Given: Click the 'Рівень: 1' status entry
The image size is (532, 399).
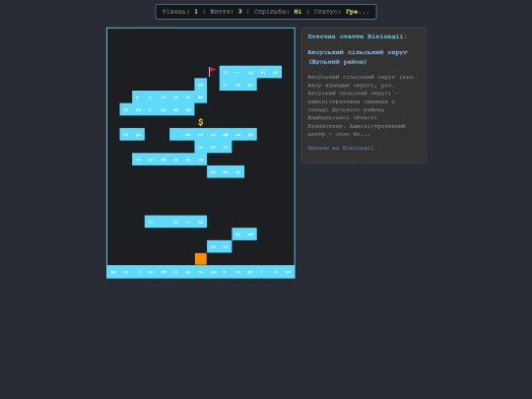Looking at the screenshot, I should tap(180, 12).
